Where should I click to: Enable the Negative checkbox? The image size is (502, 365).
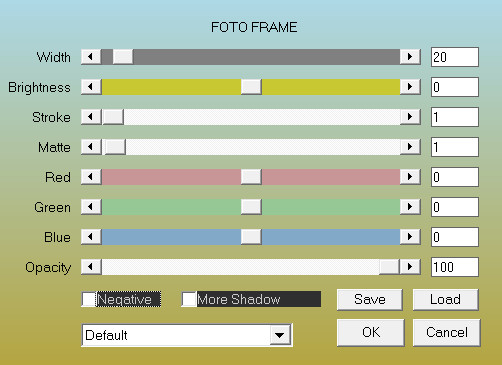89,299
